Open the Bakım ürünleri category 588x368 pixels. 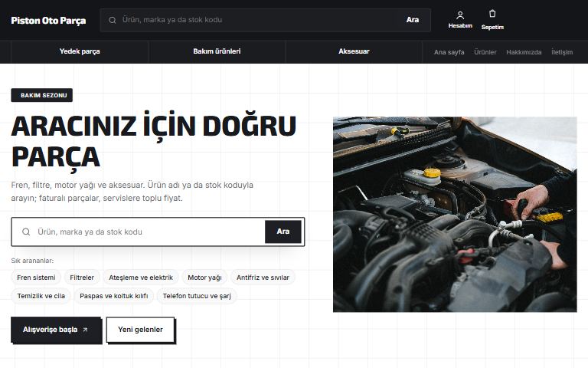tap(217, 51)
